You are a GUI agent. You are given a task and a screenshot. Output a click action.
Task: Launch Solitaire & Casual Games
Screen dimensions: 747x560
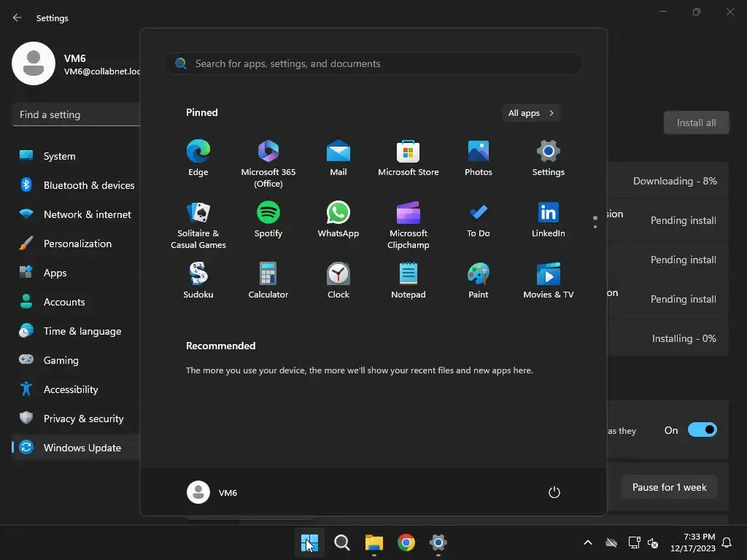(x=198, y=225)
